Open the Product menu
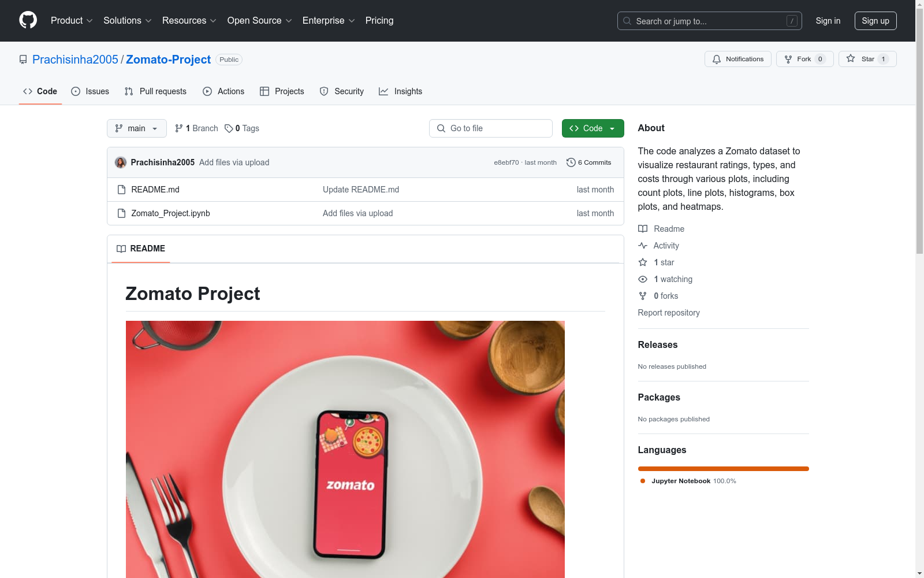 click(72, 20)
